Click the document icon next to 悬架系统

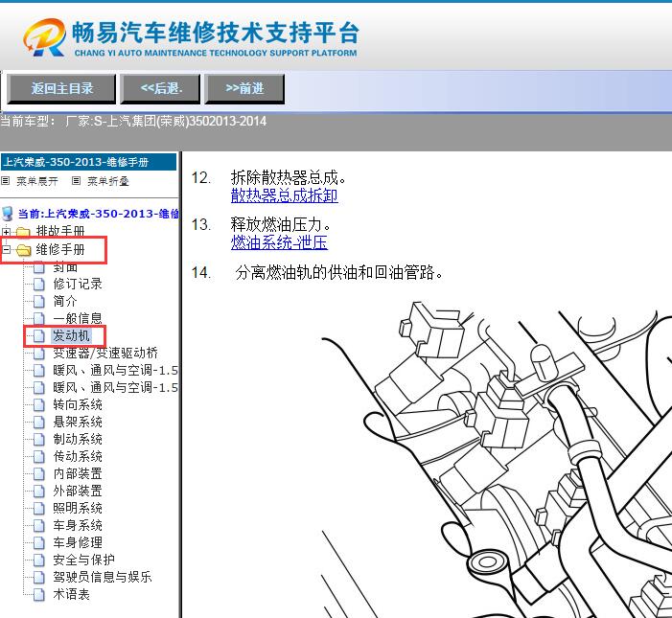[x=39, y=423]
